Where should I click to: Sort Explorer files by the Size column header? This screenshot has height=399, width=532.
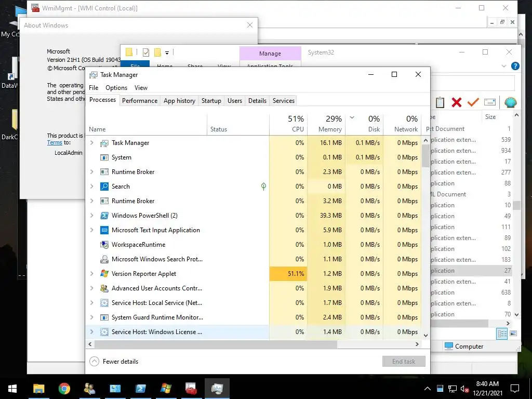pos(496,117)
